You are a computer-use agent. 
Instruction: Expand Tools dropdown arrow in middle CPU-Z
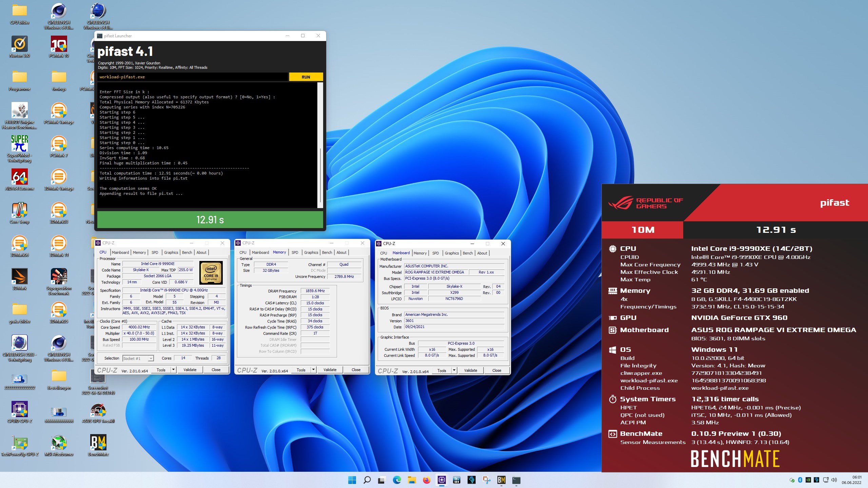tap(313, 370)
